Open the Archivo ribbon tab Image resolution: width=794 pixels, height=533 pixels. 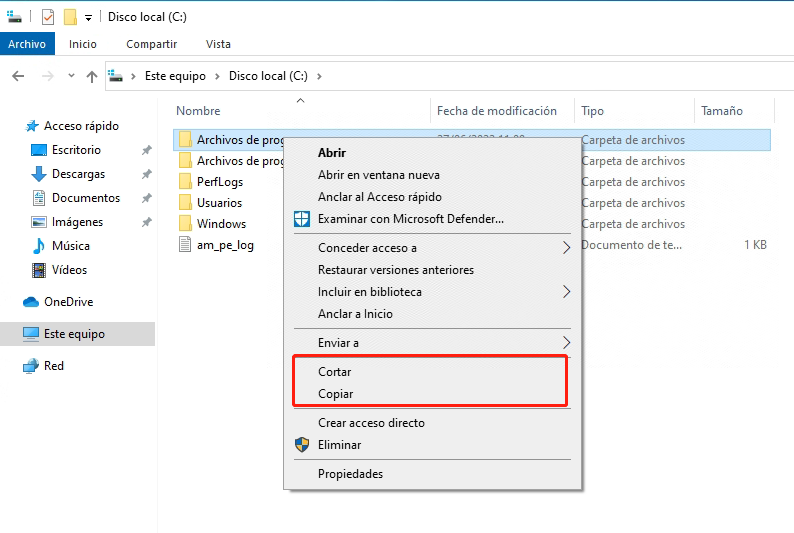click(26, 44)
